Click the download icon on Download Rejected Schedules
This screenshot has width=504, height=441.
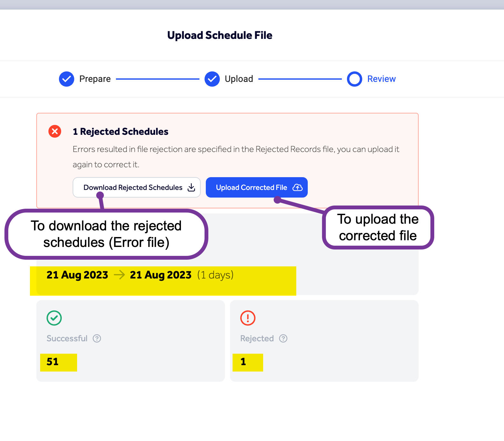(191, 187)
